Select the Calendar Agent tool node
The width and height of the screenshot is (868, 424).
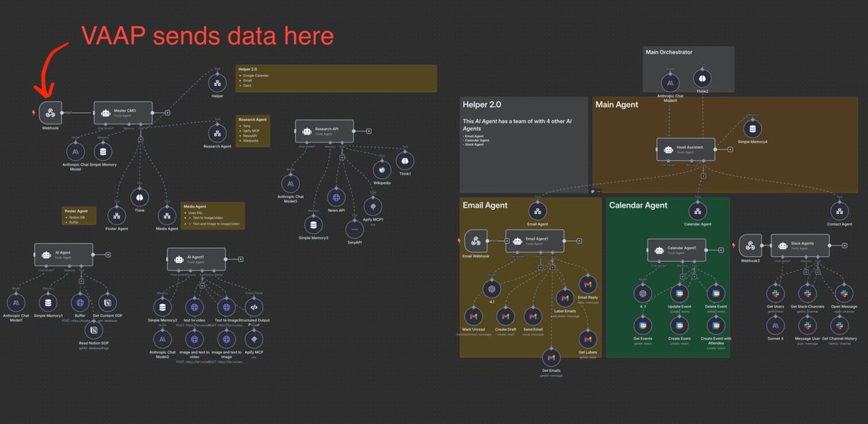coord(697,210)
